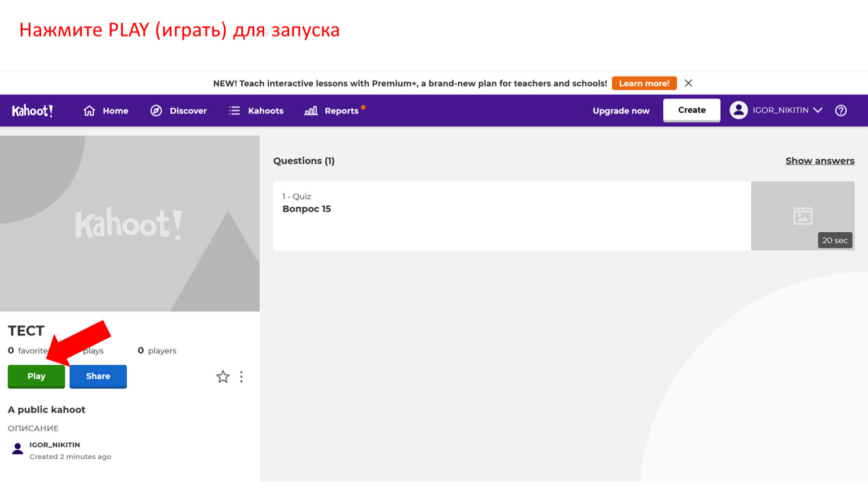Open Discover via the compass icon

156,110
